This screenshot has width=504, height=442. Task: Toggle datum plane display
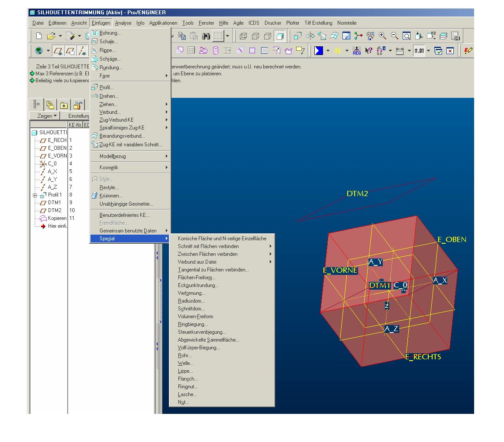[58, 51]
